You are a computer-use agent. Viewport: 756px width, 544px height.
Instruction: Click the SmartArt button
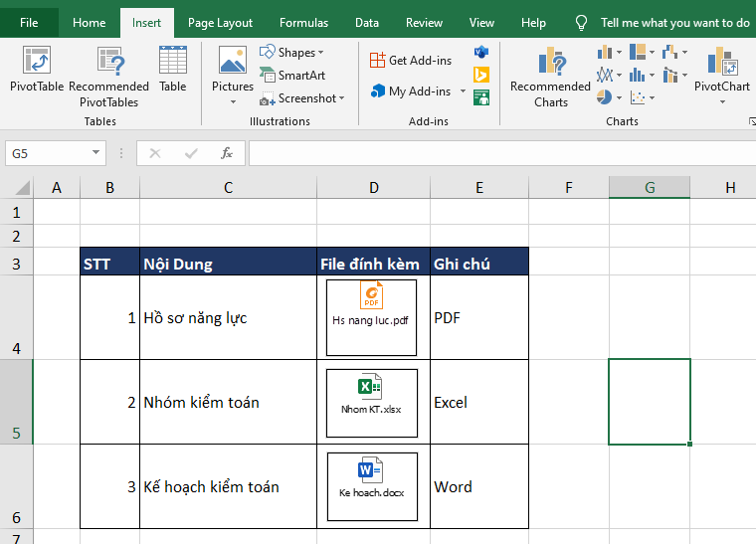tap(292, 75)
